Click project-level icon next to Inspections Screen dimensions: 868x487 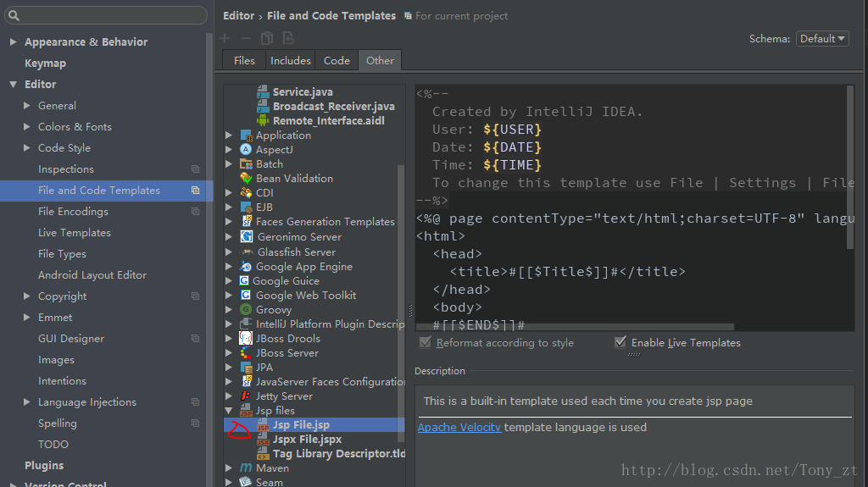point(196,169)
